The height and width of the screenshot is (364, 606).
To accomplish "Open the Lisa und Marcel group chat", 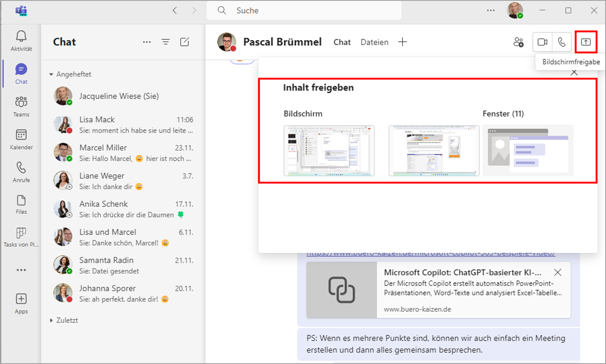I will [123, 237].
